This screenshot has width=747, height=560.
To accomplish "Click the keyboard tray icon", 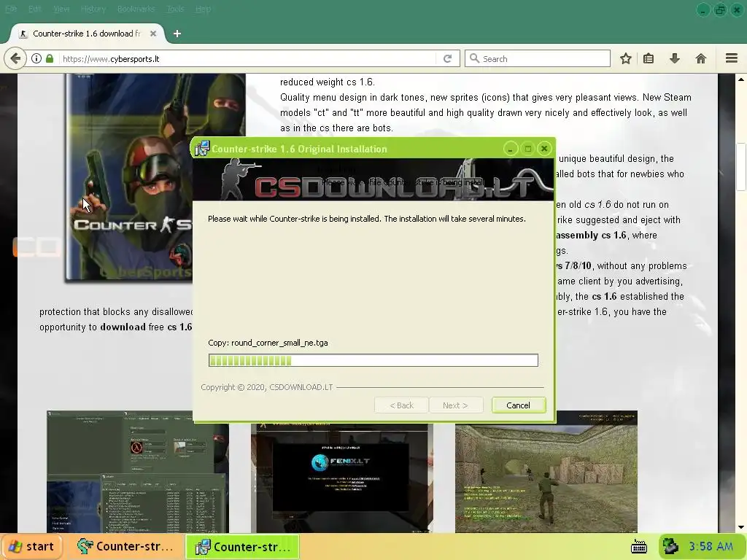I will [638, 547].
